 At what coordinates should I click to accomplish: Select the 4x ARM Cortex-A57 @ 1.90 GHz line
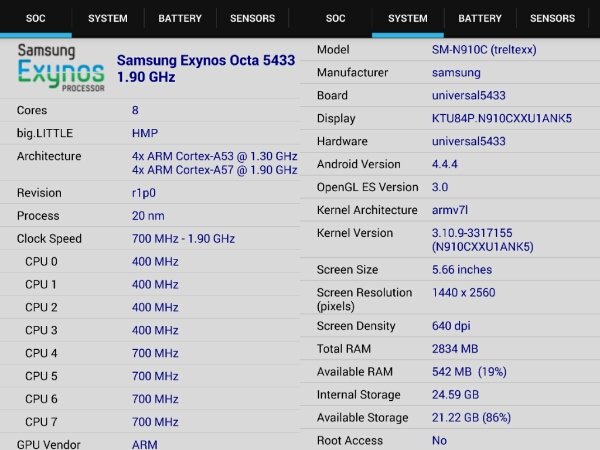(x=214, y=170)
